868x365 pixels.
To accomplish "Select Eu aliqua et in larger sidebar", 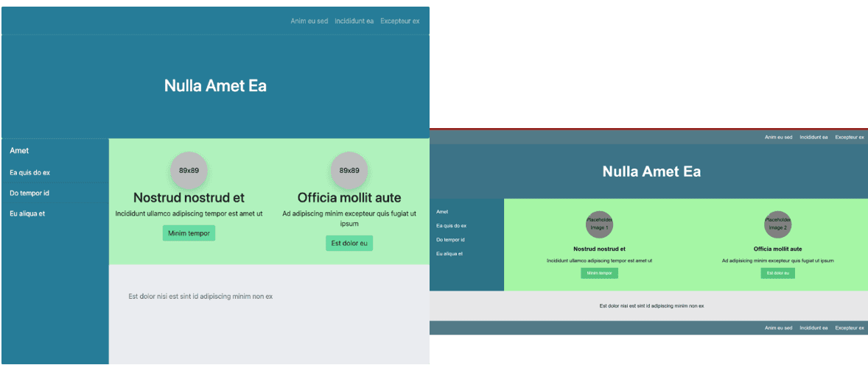I will pyautogui.click(x=27, y=213).
